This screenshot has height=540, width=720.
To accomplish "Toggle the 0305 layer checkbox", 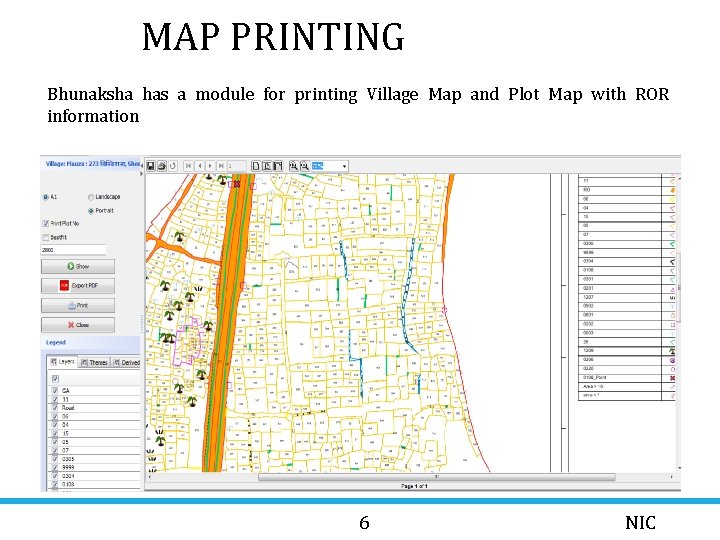I will pos(55,459).
